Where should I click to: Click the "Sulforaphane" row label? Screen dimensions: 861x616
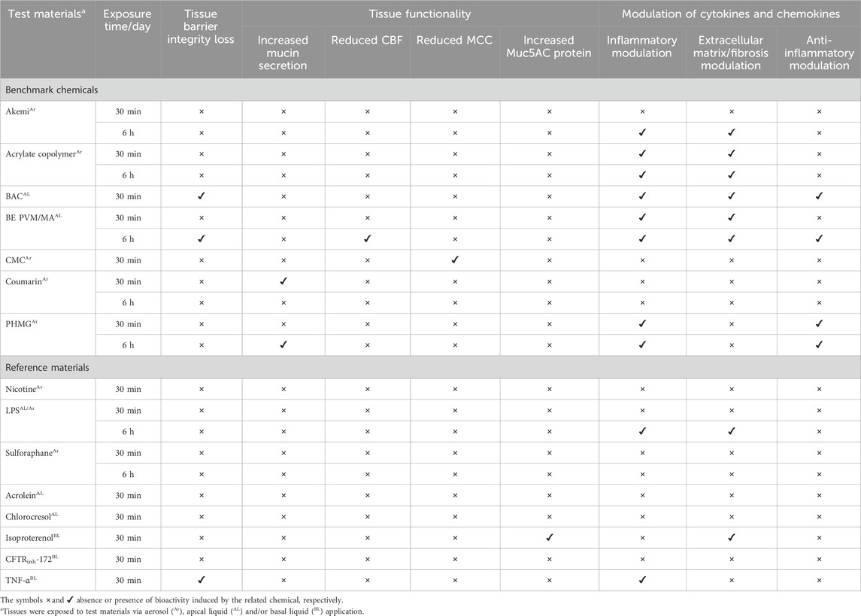32,453
